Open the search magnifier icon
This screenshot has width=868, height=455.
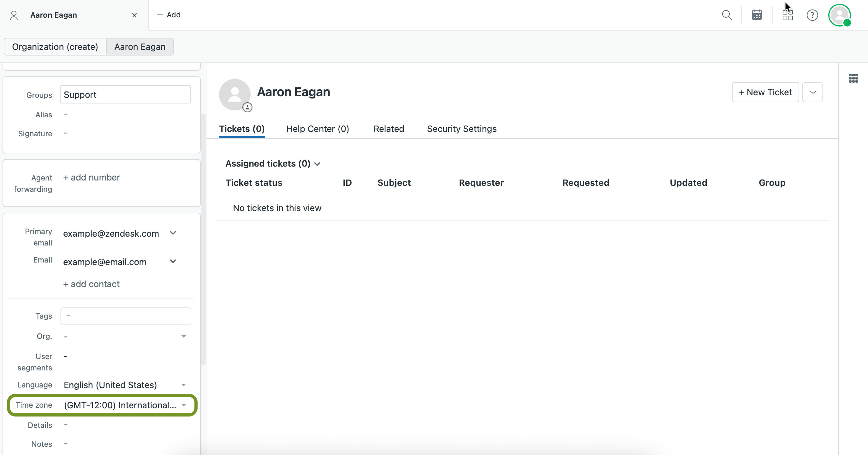[x=727, y=15]
